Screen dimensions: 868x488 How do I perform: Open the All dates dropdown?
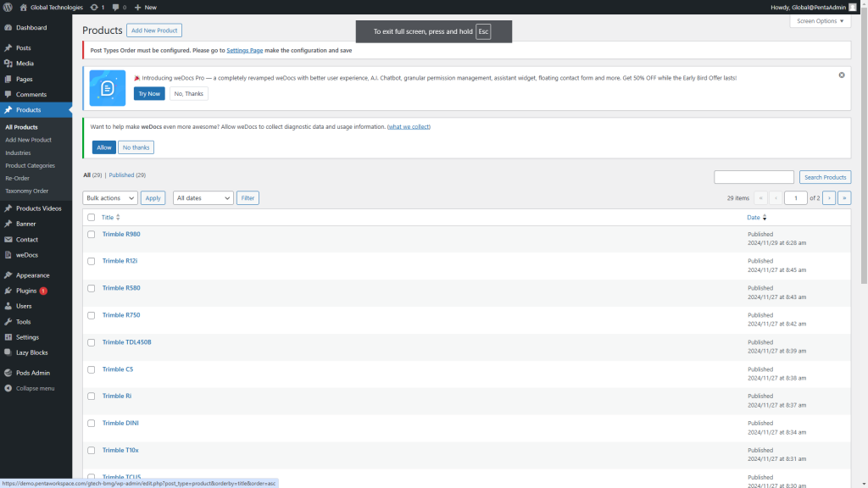[203, 198]
